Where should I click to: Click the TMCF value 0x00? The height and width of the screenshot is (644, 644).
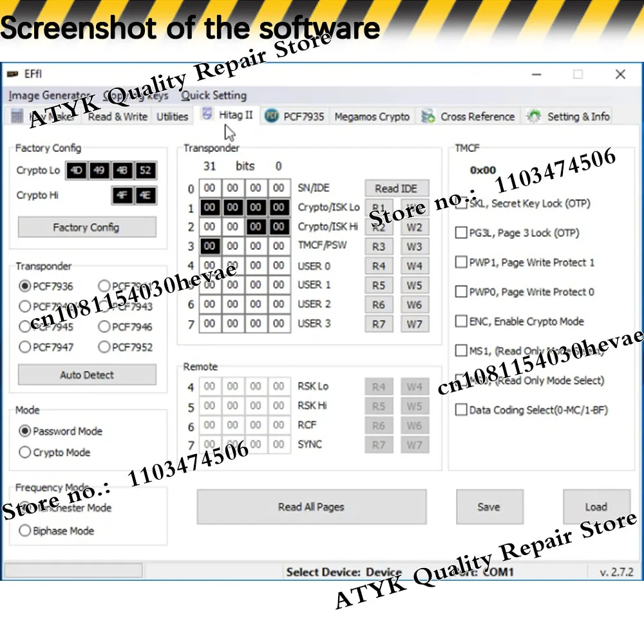coord(483,170)
